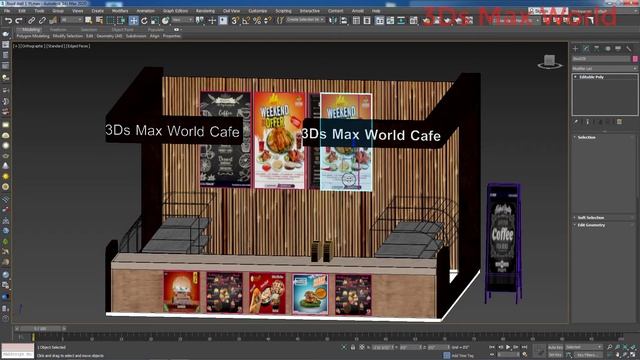Click the Go to Start playback button
The height and width of the screenshot is (360, 640).
(492, 347)
